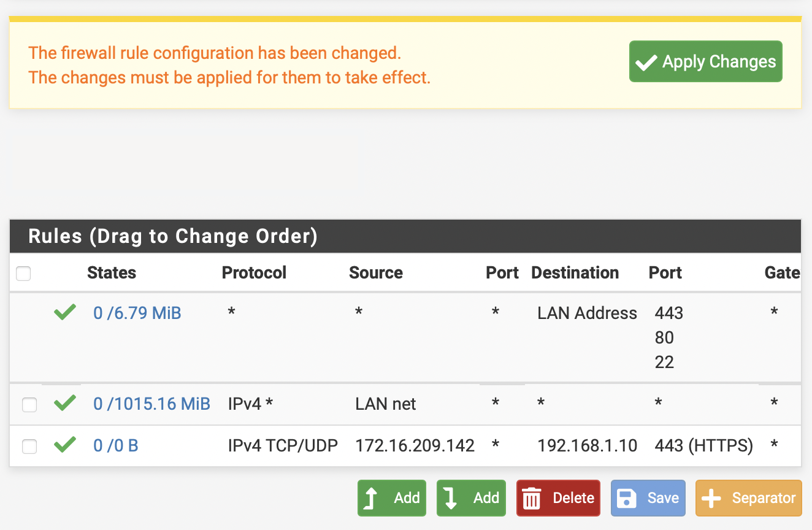Image resolution: width=812 pixels, height=530 pixels.
Task: Click Save to store the rule order
Action: pos(648,498)
